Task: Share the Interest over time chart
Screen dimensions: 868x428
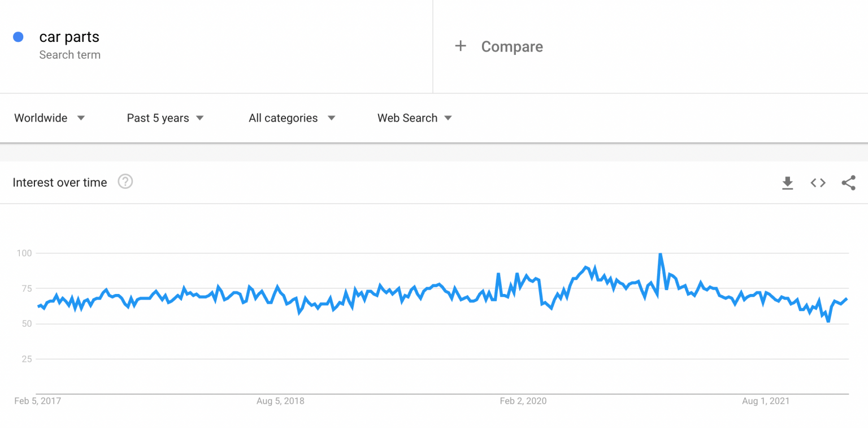Action: (848, 183)
